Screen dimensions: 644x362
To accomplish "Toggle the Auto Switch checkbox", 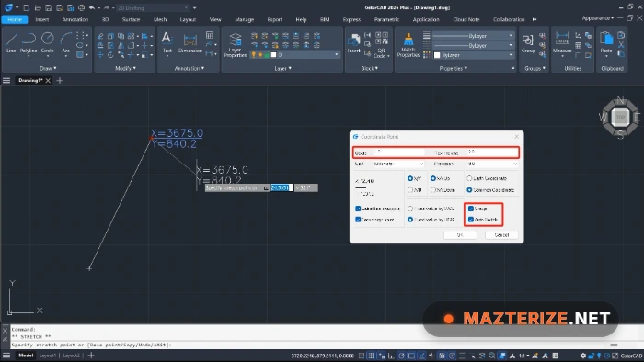I will pyautogui.click(x=471, y=220).
